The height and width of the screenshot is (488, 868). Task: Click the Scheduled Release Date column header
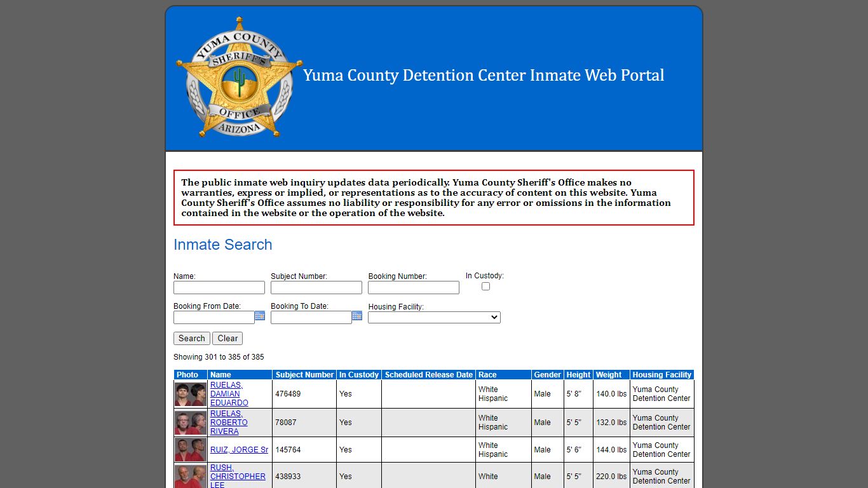tap(429, 375)
